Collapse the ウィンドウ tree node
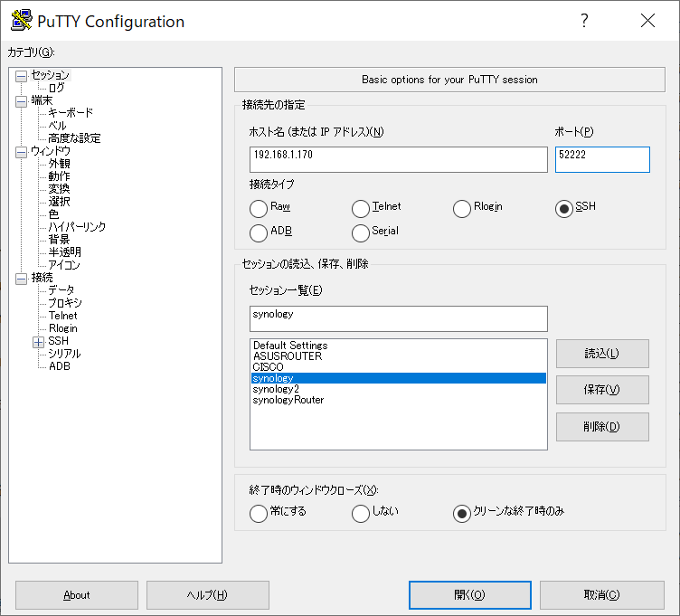The height and width of the screenshot is (616, 680). coord(22,152)
